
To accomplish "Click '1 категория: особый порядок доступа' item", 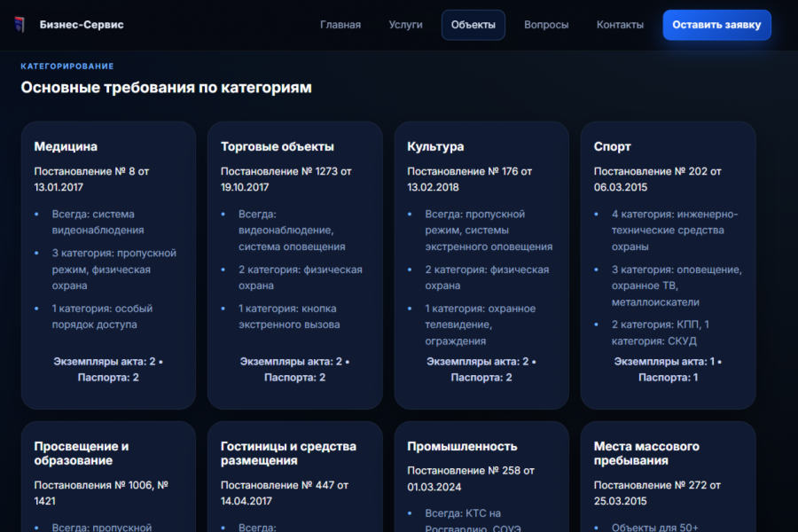I will pyautogui.click(x=102, y=317).
